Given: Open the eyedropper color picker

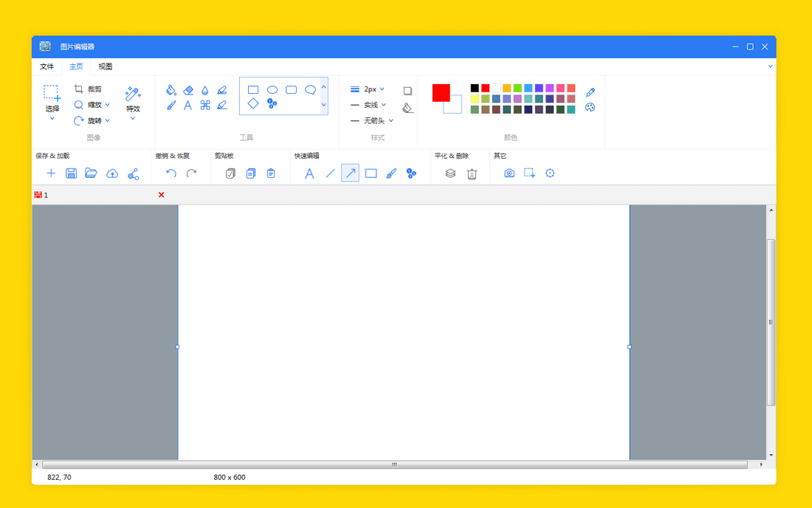Looking at the screenshot, I should pyautogui.click(x=590, y=93).
